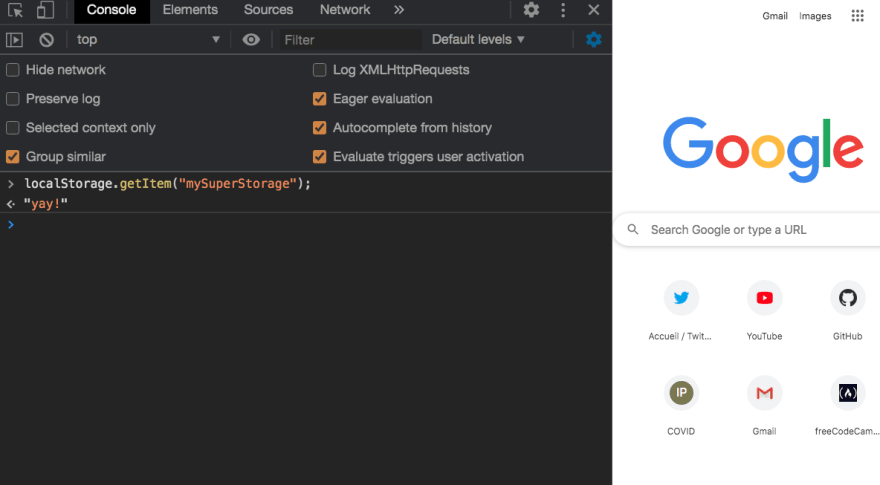Open the Gmail shortcut tile icon
This screenshot has height=485, width=880.
pos(764,392)
